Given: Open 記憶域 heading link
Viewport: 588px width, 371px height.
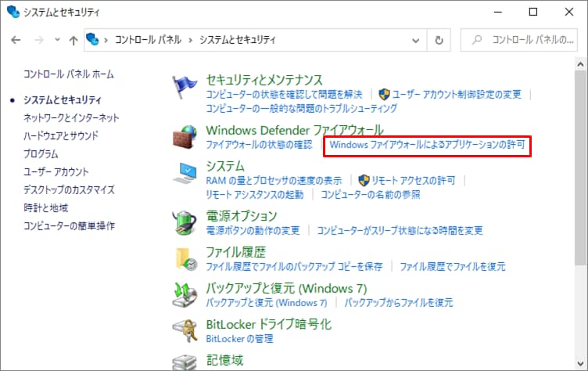Looking at the screenshot, I should [x=224, y=360].
